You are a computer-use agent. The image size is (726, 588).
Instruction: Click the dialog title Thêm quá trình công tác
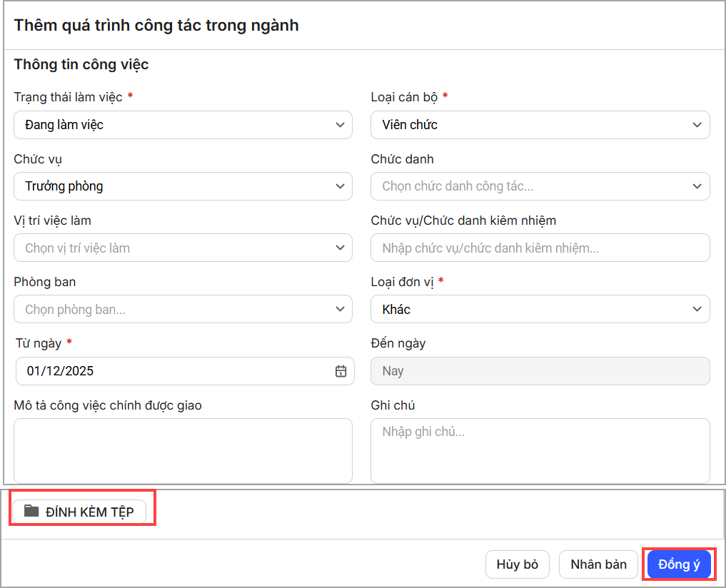(156, 26)
